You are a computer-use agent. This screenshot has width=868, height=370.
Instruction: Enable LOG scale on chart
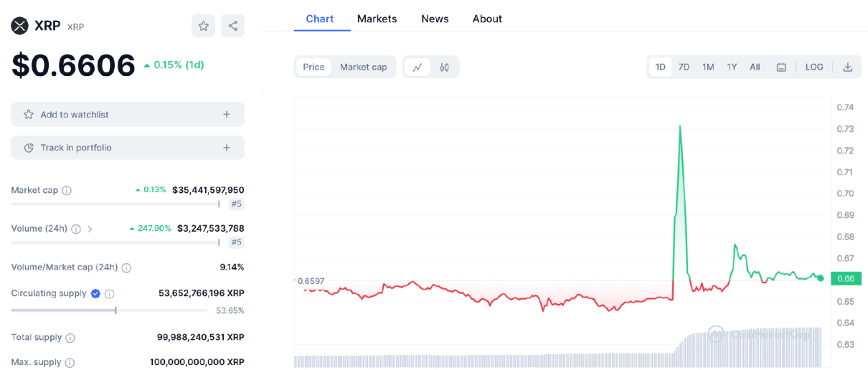pyautogui.click(x=814, y=67)
